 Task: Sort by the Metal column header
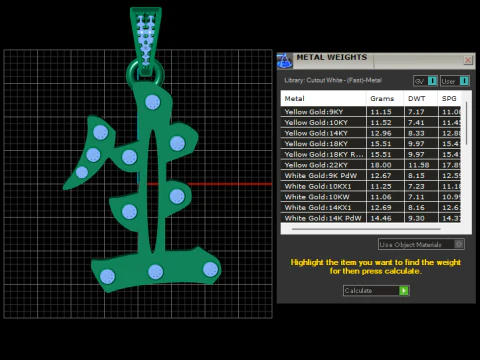tap(323, 98)
